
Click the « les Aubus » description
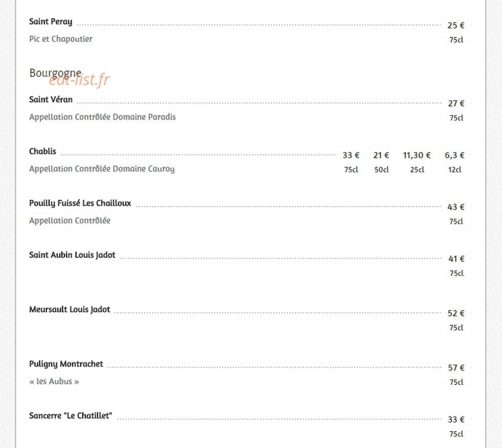pos(54,381)
